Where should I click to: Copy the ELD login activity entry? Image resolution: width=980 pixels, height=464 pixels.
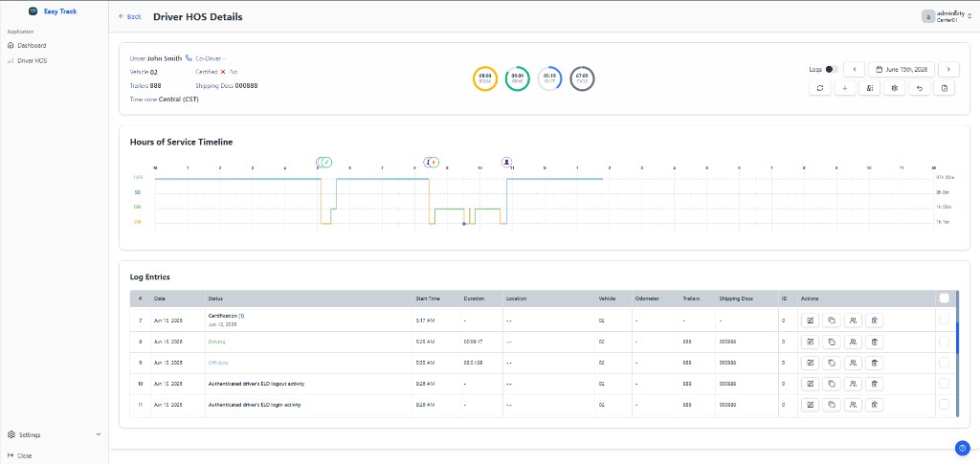click(x=832, y=405)
